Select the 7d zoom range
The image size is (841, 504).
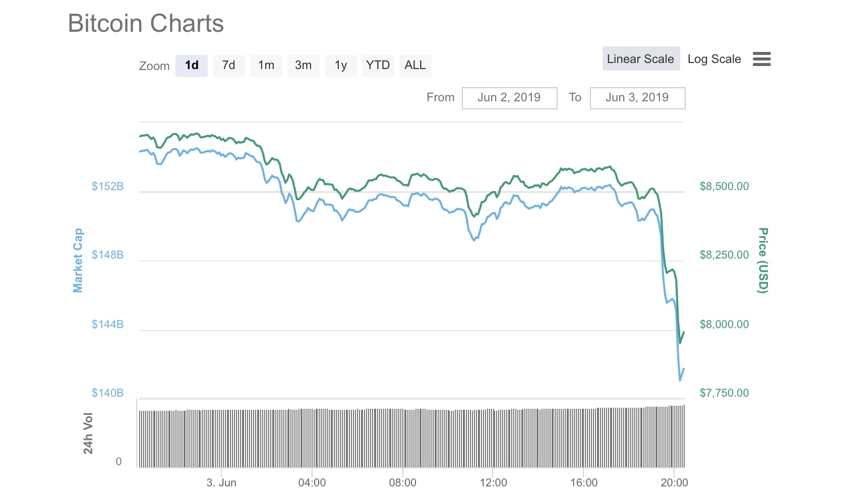click(x=228, y=66)
